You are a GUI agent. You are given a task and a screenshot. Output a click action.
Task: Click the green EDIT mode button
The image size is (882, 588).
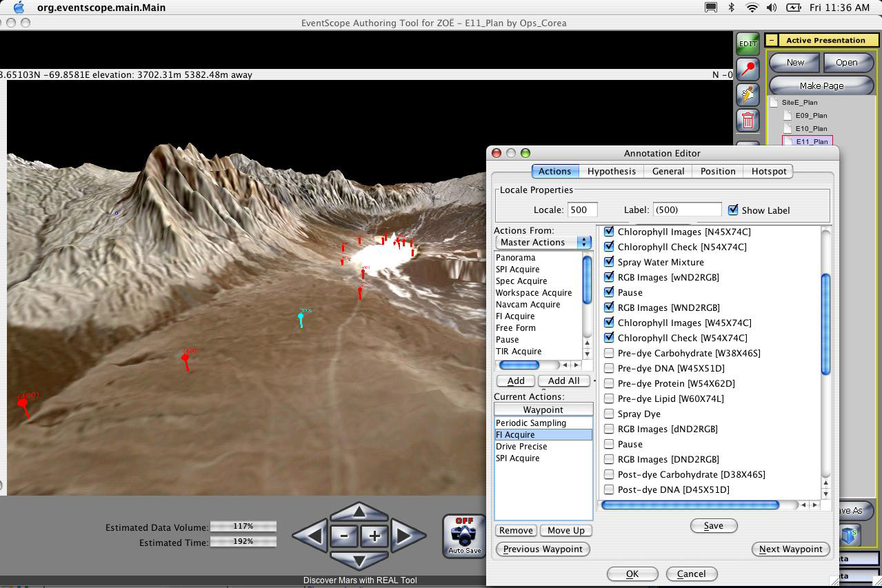point(748,43)
